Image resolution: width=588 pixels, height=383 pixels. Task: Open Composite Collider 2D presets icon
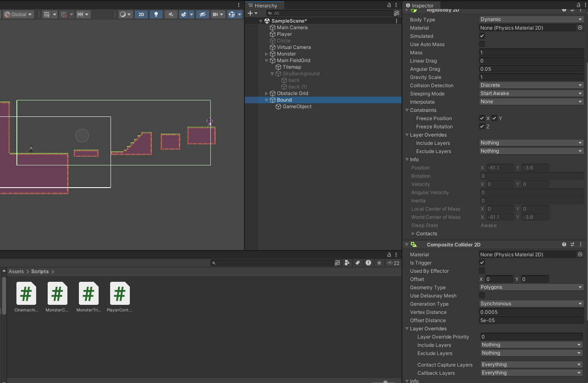coord(572,244)
